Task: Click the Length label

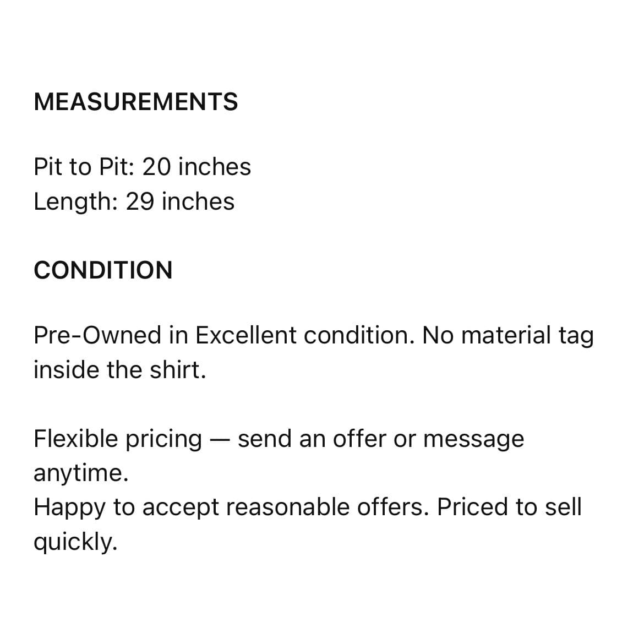Action: 76,202
